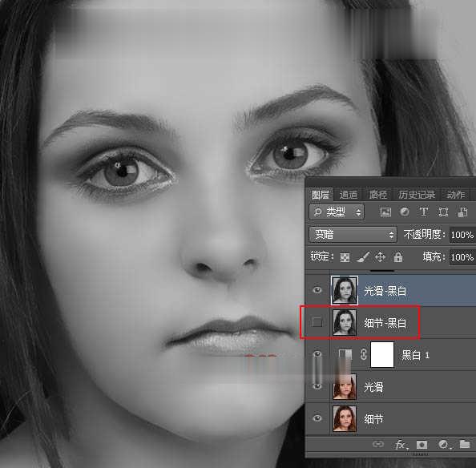The image size is (476, 468).
Task: Open the 类型 filter type dropdown
Action: tap(337, 212)
